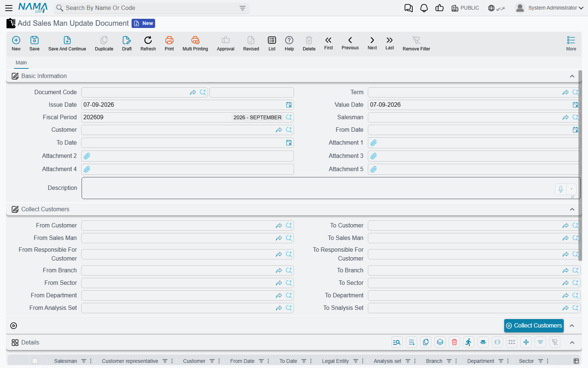Image resolution: width=588 pixels, height=368 pixels.
Task: Click the Revised toolbar icon
Action: [x=251, y=43]
